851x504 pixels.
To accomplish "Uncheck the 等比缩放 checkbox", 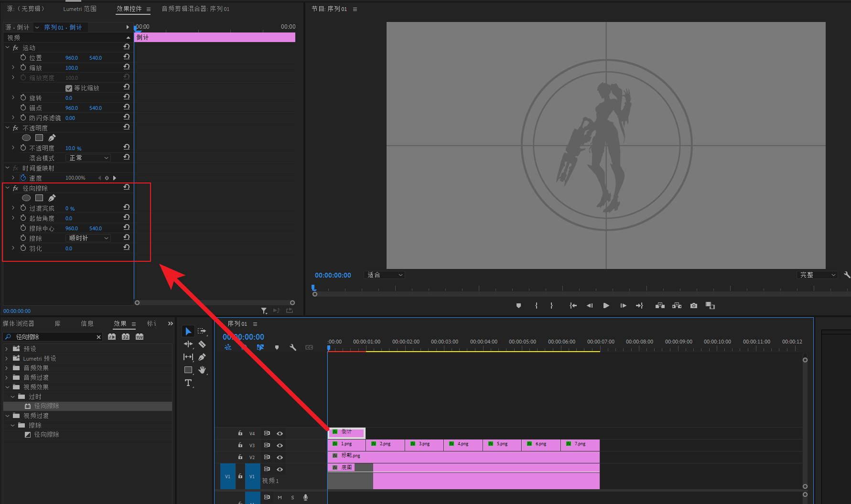I will pos(69,88).
